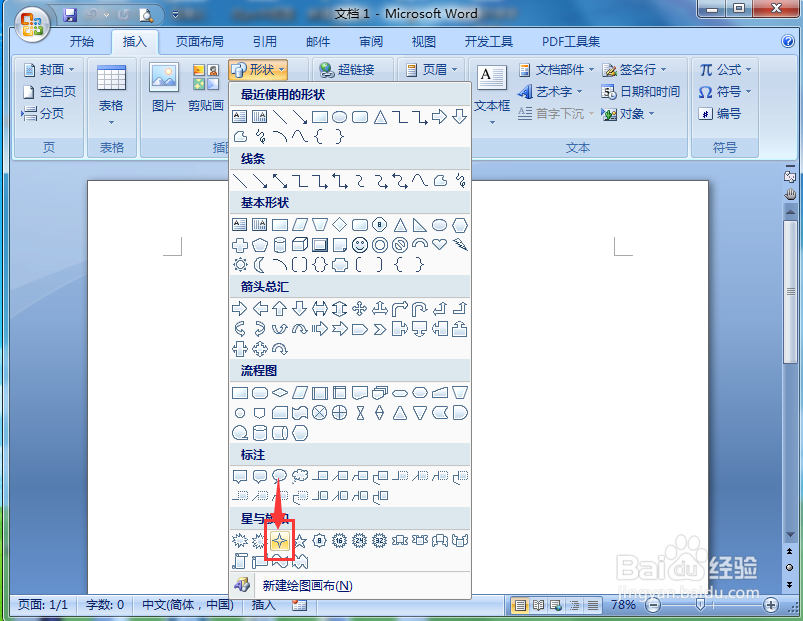
Task: Select the flowchart decision diamond
Action: click(x=280, y=393)
